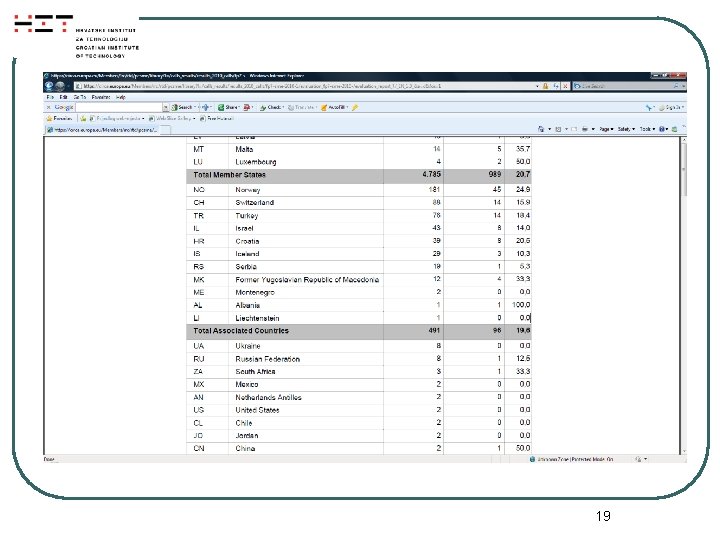Click the blue Help question mark icon
This screenshot has width=720, height=540.
662,129
